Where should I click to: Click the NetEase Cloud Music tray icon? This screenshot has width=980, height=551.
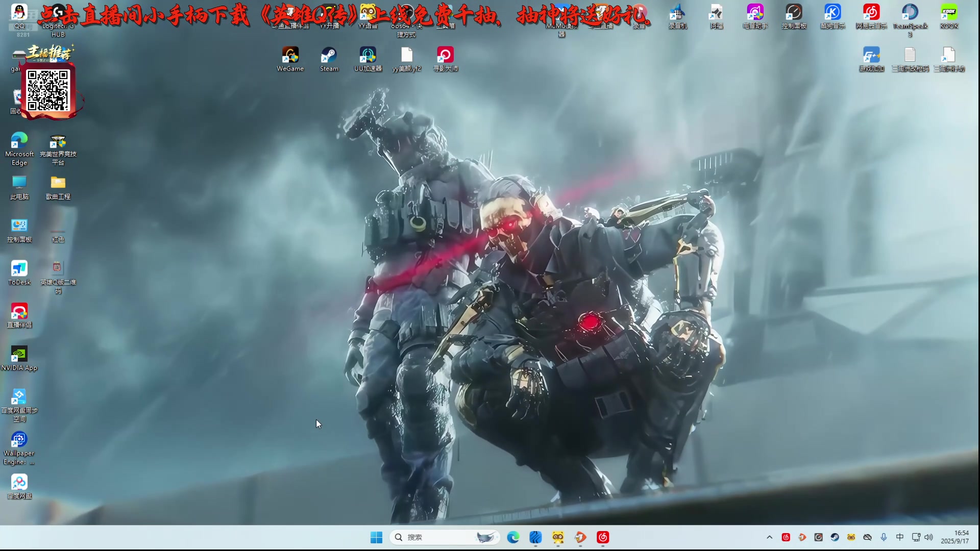tap(786, 537)
